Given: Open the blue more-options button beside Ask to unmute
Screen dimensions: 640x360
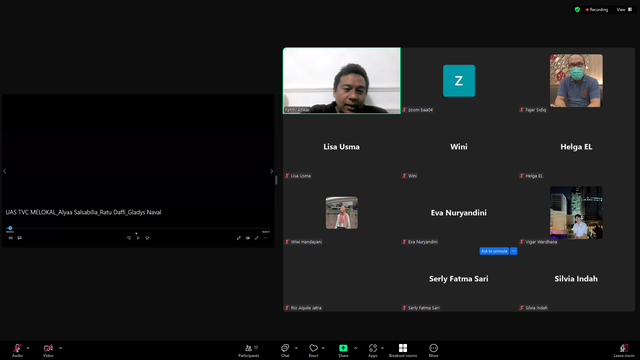Looking at the screenshot, I should tap(513, 251).
